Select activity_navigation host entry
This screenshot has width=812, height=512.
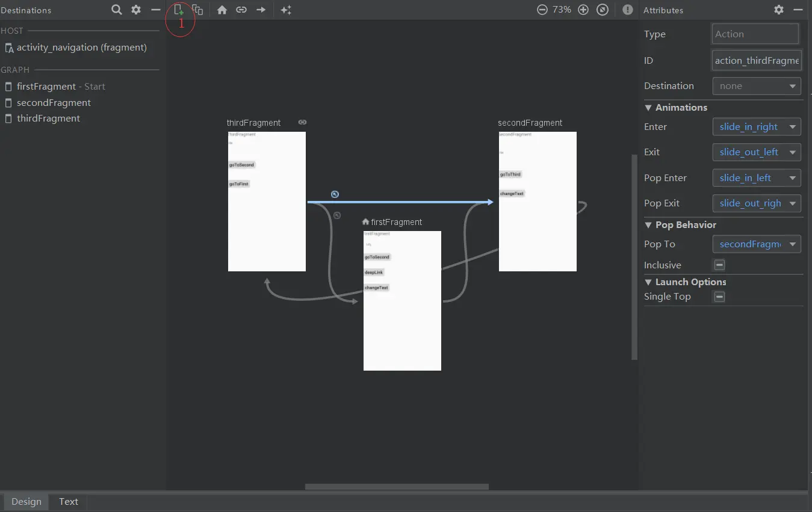[81, 48]
